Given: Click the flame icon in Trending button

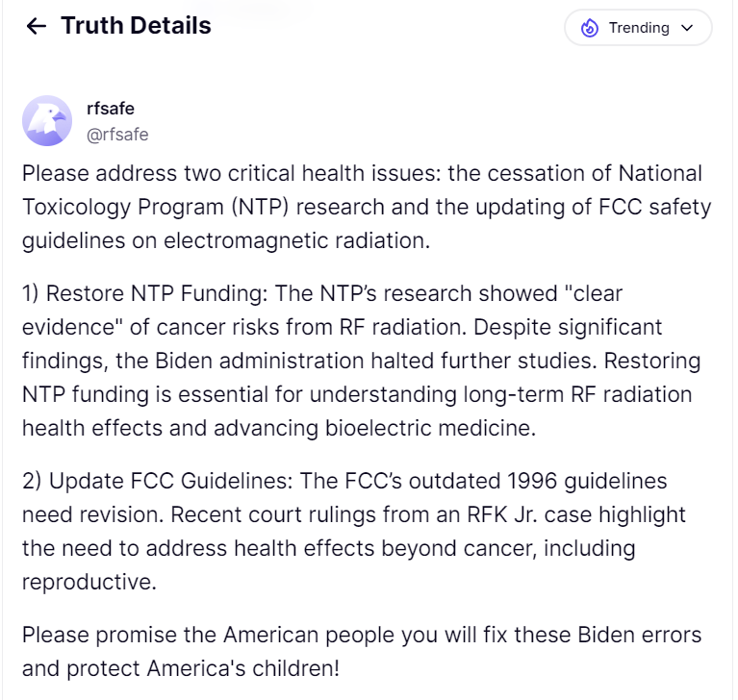Looking at the screenshot, I should [590, 28].
